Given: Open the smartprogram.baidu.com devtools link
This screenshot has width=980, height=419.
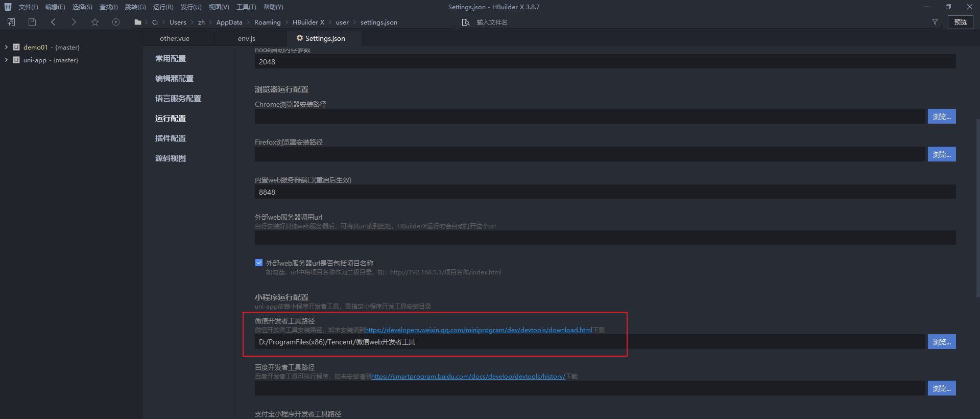Looking at the screenshot, I should click(x=468, y=377).
